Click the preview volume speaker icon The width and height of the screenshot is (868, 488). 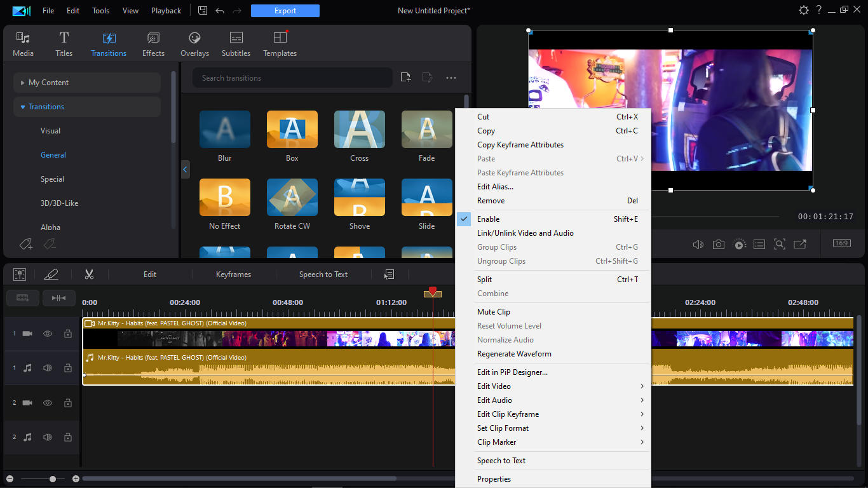coord(698,244)
